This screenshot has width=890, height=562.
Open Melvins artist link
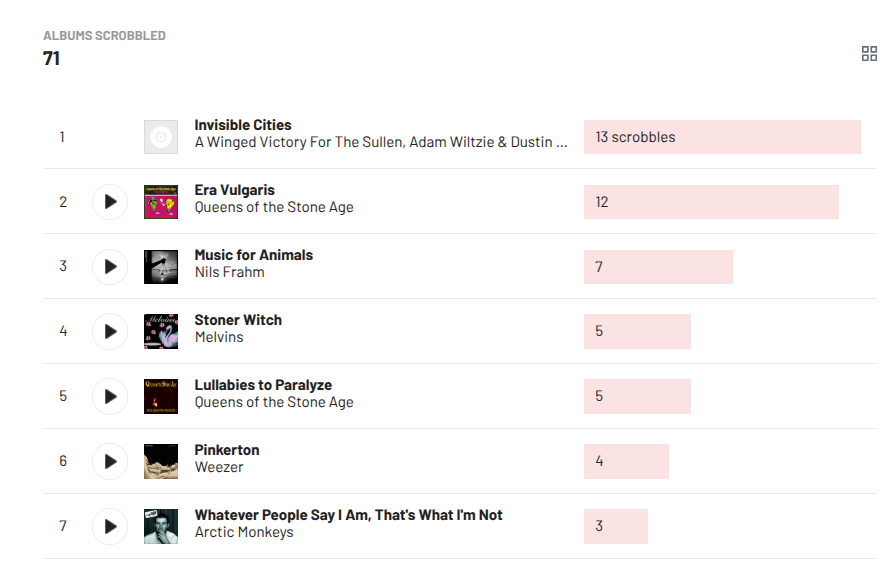pyautogui.click(x=219, y=337)
